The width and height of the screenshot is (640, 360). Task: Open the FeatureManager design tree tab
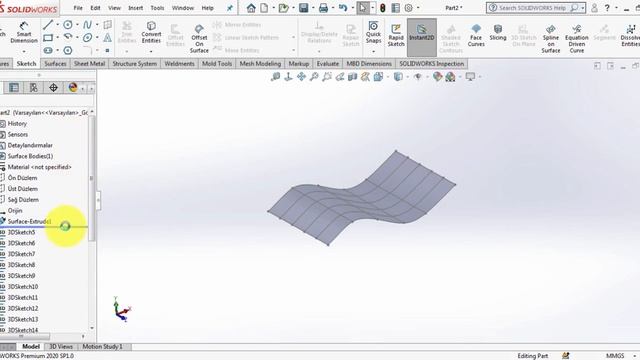[14, 87]
